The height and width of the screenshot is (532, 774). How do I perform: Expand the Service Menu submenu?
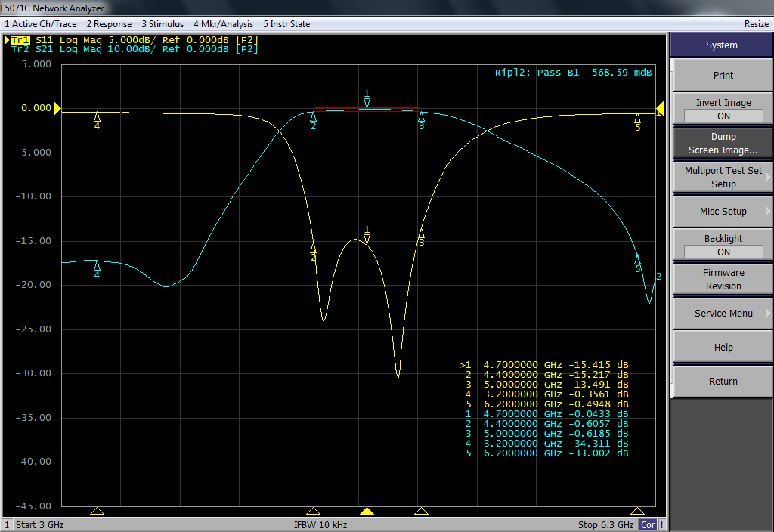coord(723,314)
